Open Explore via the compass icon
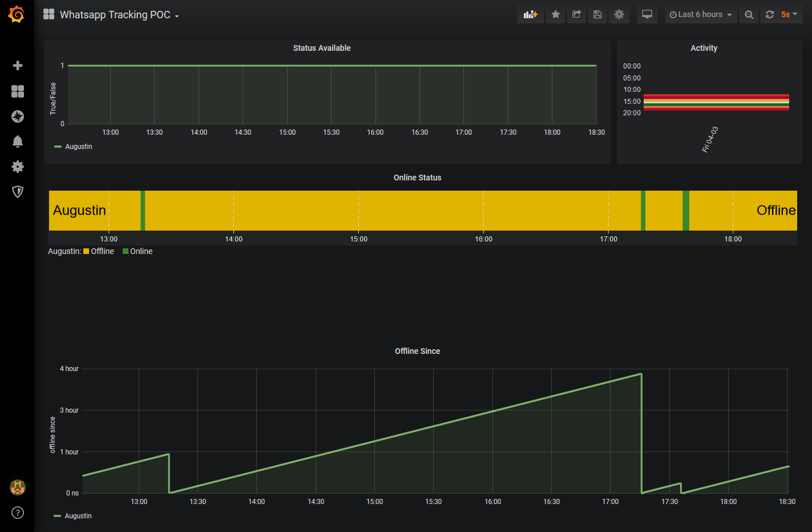Screen dimensions: 812x532 click(x=18, y=116)
